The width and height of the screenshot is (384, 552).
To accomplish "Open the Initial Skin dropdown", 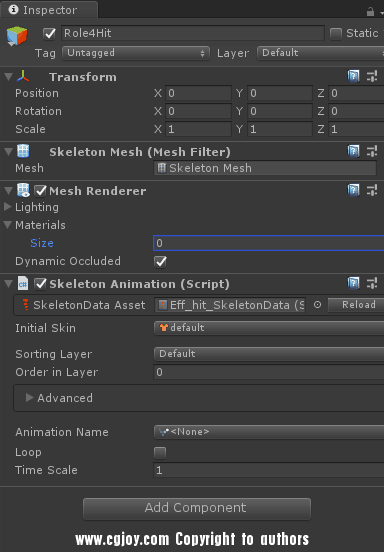I will (x=269, y=328).
